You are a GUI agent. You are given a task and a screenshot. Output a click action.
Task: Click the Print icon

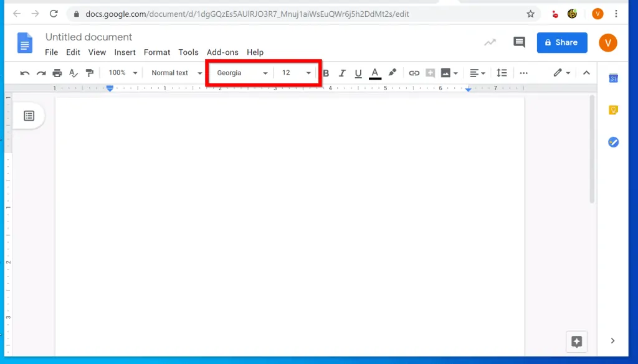57,73
